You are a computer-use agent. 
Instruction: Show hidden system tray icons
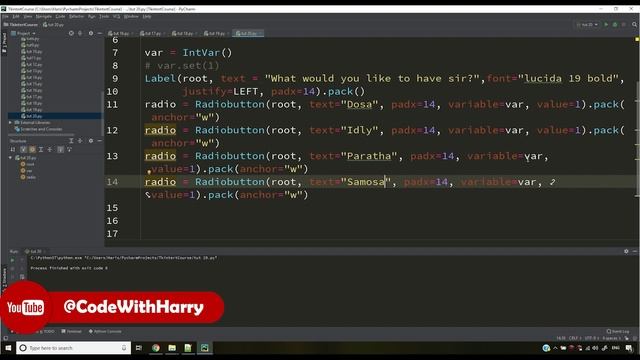coord(555,348)
